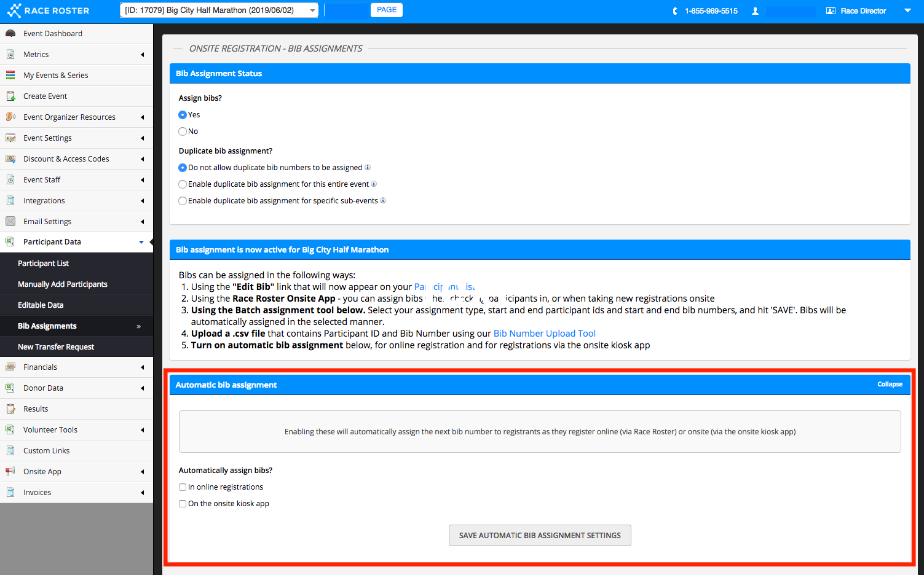Click the Email Settings envelope icon
This screenshot has height=575, width=924.
10,221
